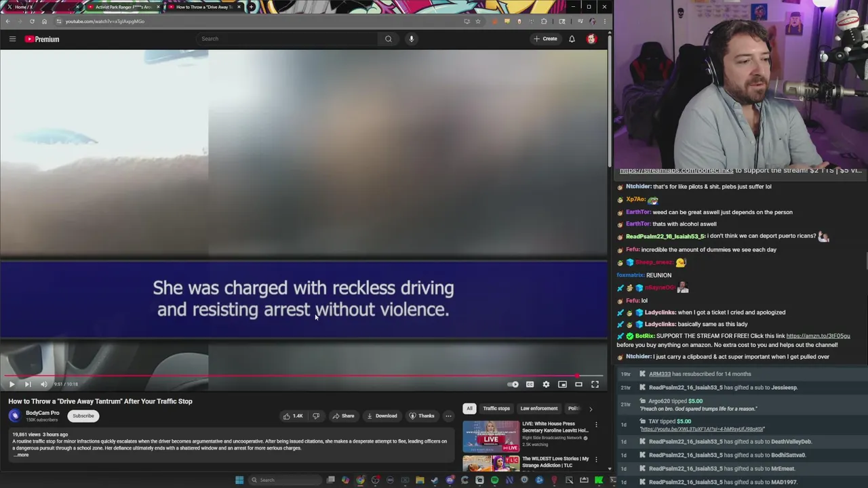Switch to Activist Park Ranger browser tab
The height and width of the screenshot is (488, 868).
click(123, 7)
